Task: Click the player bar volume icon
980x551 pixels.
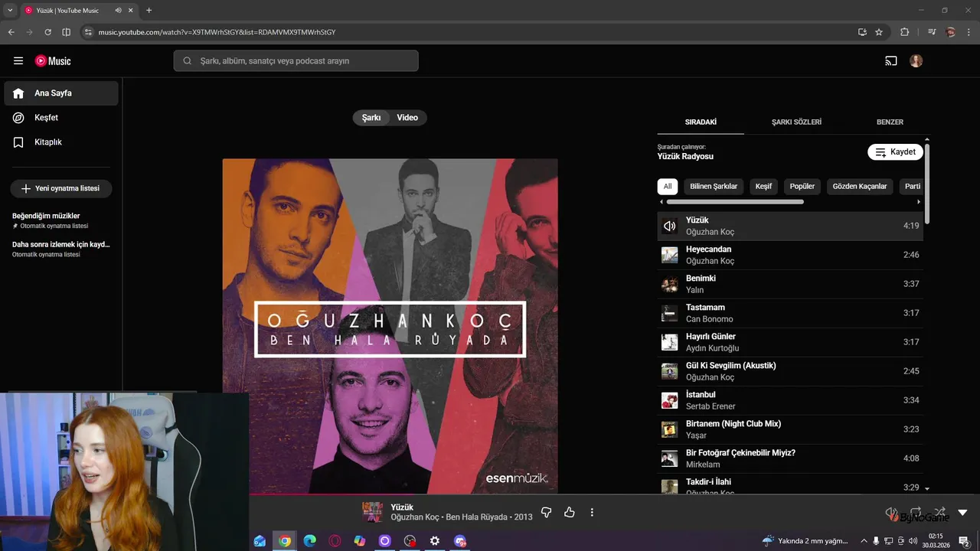Action: [892, 512]
